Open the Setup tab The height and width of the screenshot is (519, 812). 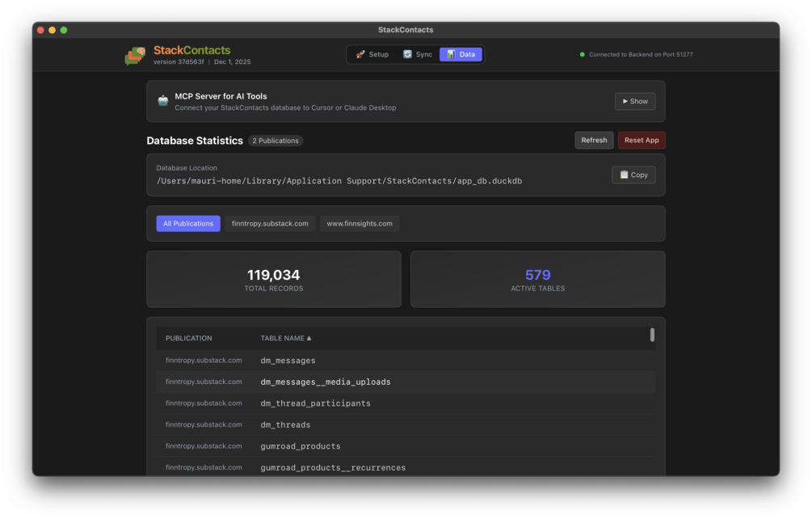click(372, 54)
